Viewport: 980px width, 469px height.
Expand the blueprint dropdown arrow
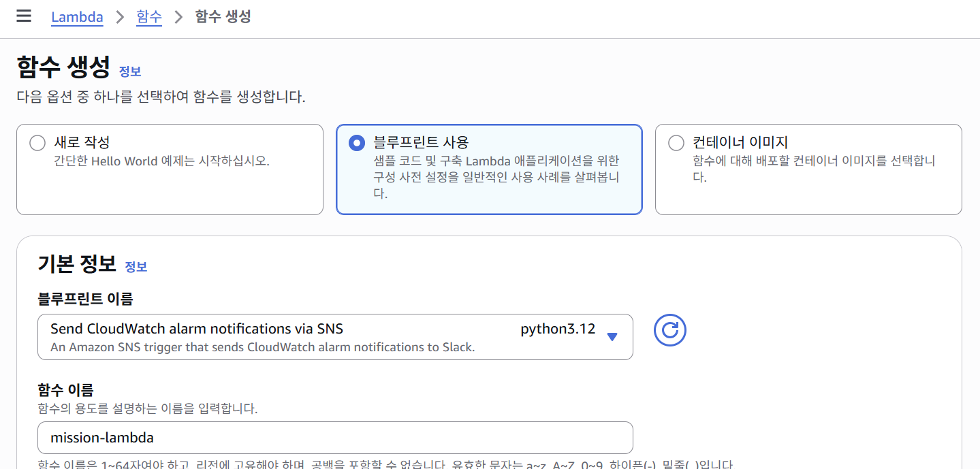tap(612, 336)
